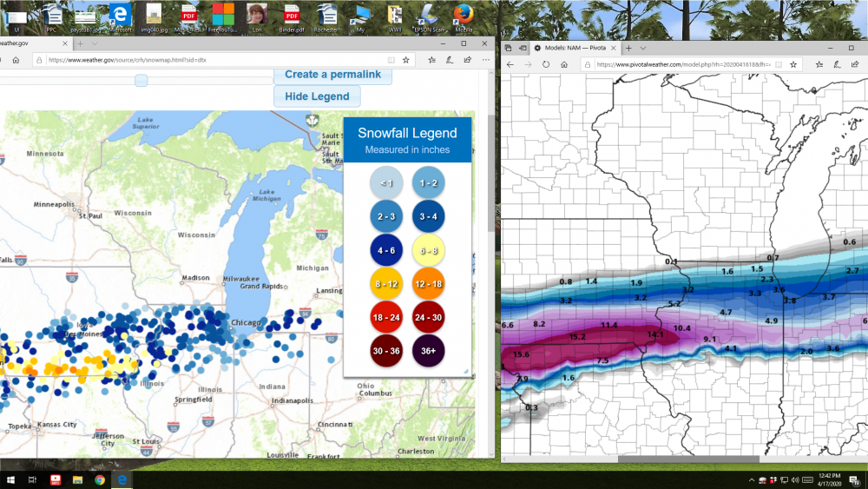868x489 pixels.
Task: Click '18 - 24' red legend swatch
Action: pyautogui.click(x=386, y=317)
